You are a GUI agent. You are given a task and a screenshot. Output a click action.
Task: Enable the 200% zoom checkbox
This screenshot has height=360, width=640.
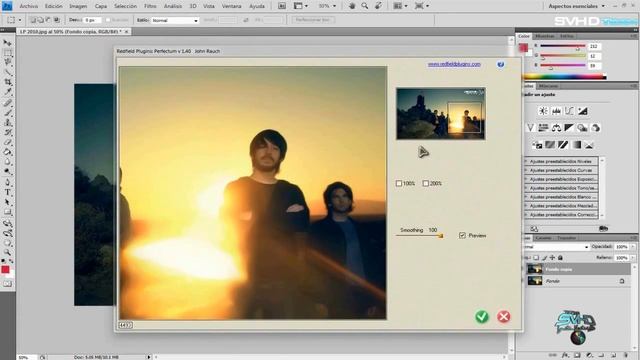coord(425,184)
